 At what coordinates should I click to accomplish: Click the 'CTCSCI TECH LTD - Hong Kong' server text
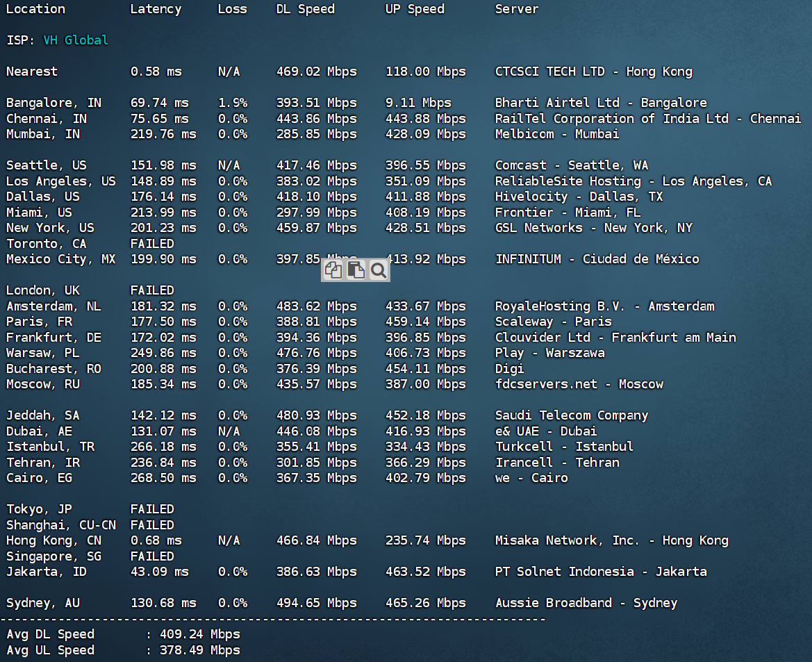point(593,72)
